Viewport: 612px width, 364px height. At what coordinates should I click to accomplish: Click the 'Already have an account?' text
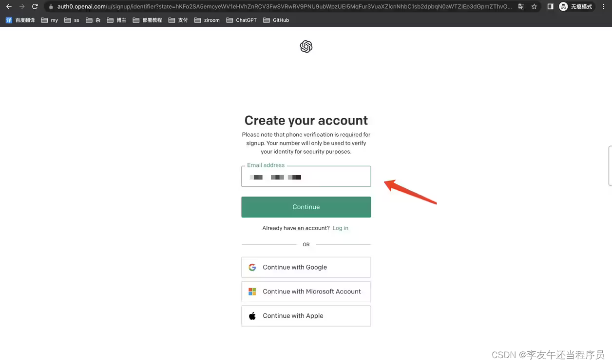pyautogui.click(x=296, y=228)
